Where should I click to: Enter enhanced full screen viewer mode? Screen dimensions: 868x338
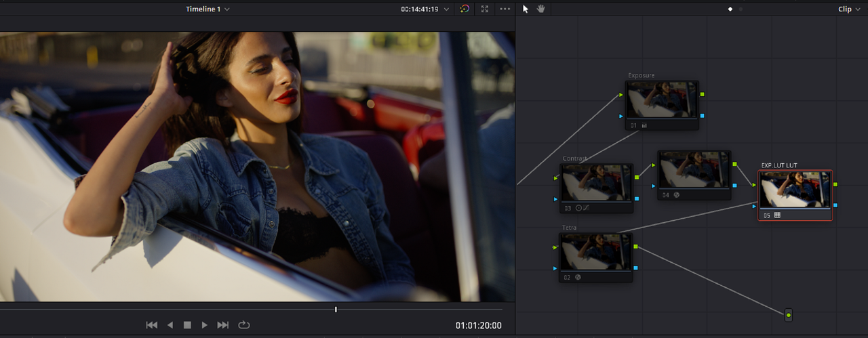point(485,9)
